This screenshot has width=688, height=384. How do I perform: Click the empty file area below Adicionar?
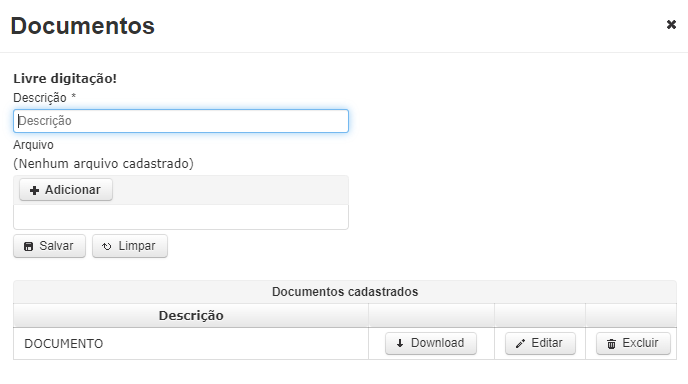181,217
